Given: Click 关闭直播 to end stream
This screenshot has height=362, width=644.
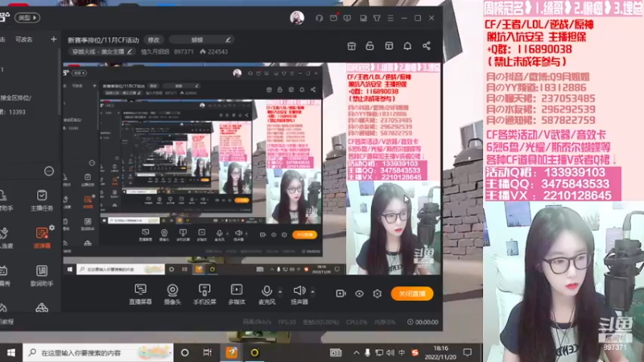Looking at the screenshot, I should 412,294.
